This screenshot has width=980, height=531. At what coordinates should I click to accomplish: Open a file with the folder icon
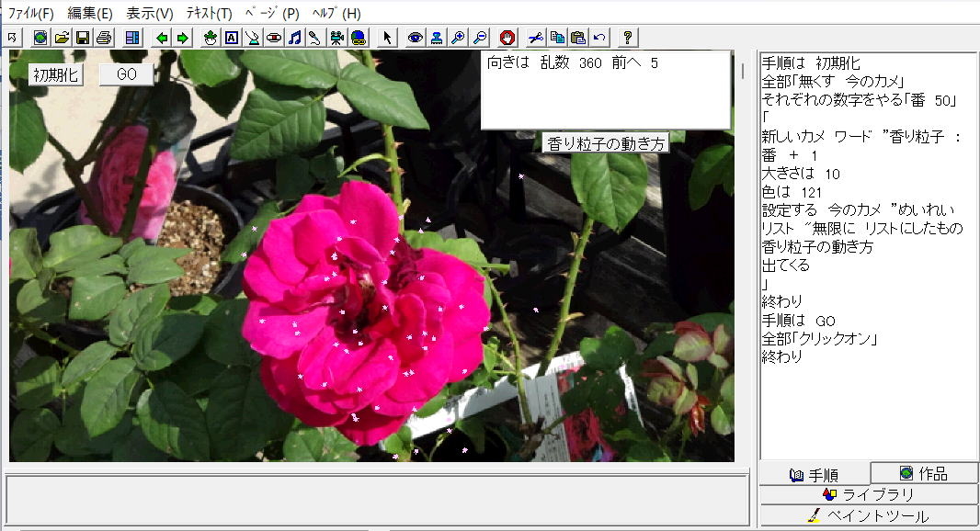62,38
